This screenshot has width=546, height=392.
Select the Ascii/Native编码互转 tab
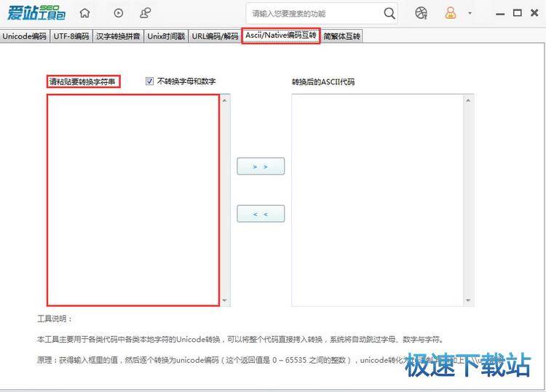pyautogui.click(x=281, y=36)
